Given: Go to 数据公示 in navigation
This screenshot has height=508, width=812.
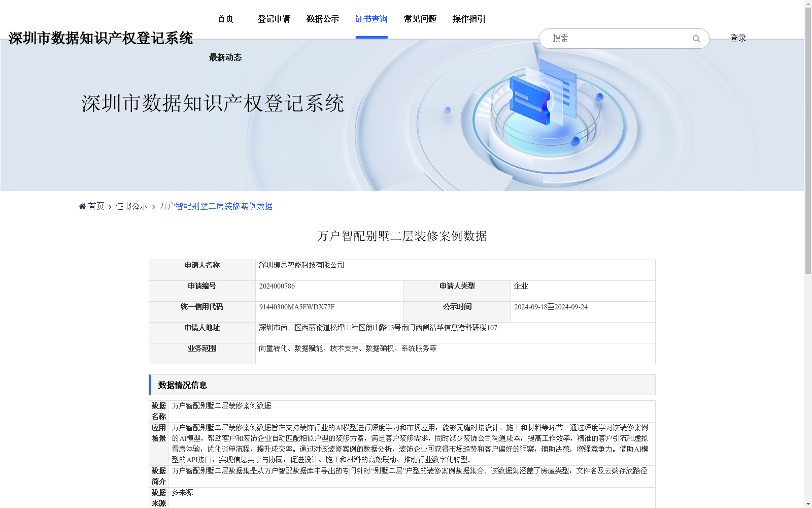Looking at the screenshot, I should coord(323,19).
